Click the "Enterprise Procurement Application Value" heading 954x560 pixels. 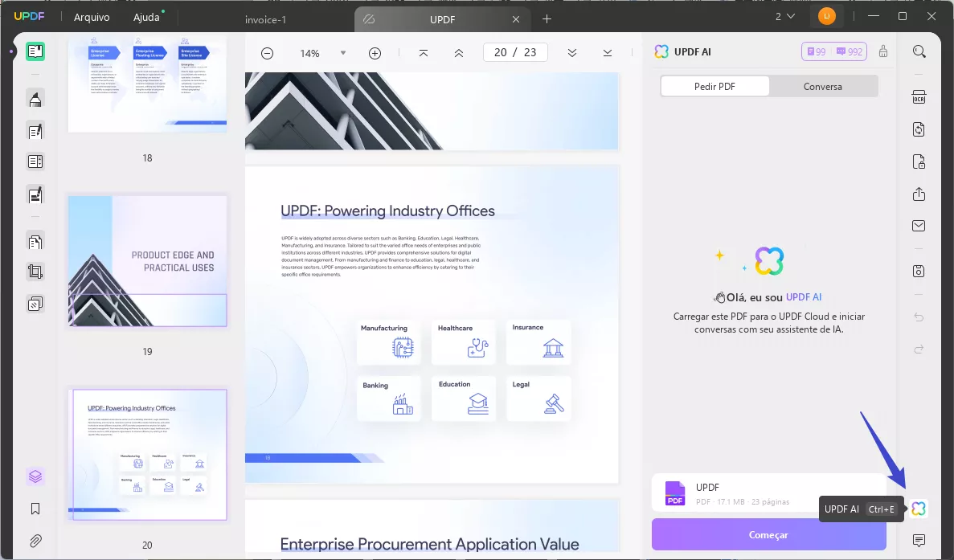click(x=429, y=544)
